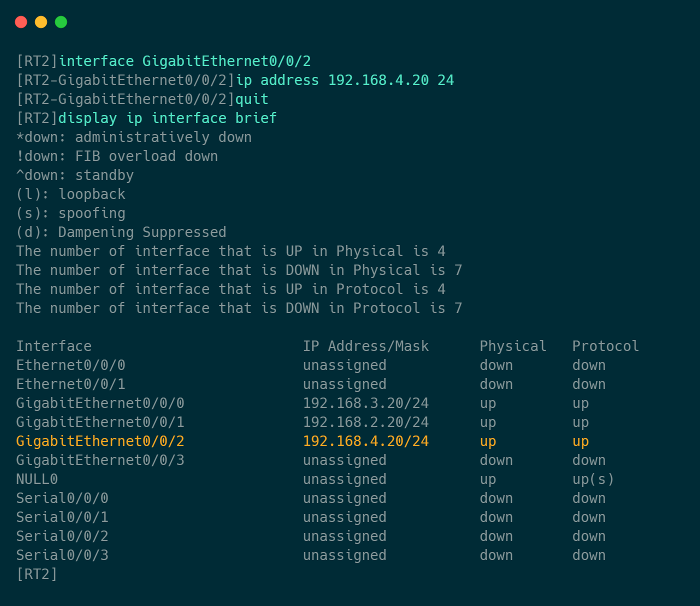Viewport: 700px width, 606px height.
Task: Click the Serial0/0/3 interface name
Action: [62, 555]
